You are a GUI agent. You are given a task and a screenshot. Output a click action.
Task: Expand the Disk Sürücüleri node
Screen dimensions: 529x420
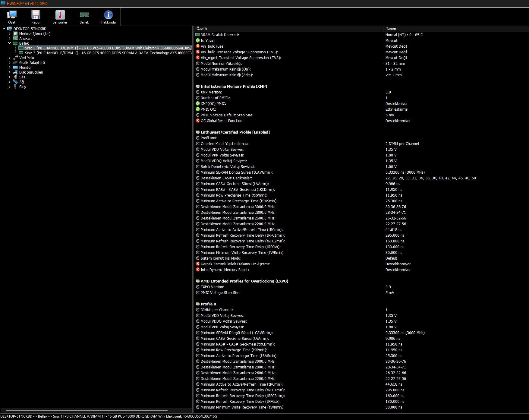[9, 72]
